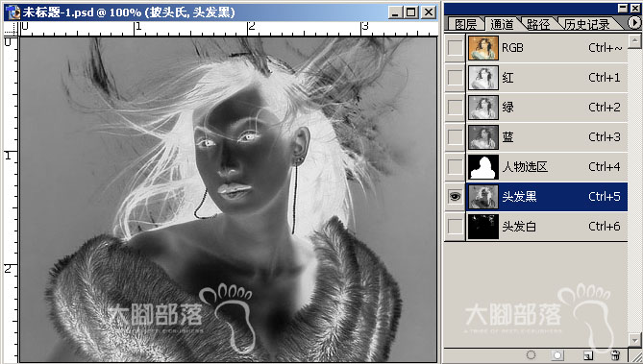Close the Channels palette window
This screenshot has width=643, height=364.
tap(634, 9)
